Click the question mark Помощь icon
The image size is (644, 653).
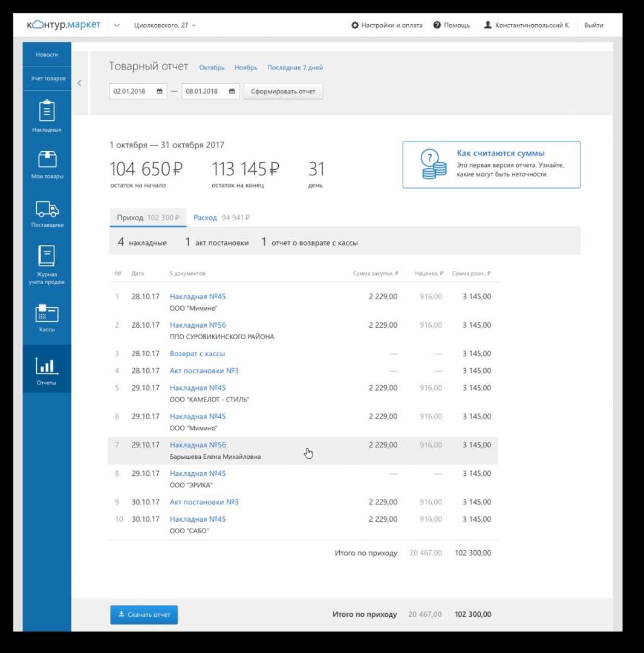[x=437, y=25]
